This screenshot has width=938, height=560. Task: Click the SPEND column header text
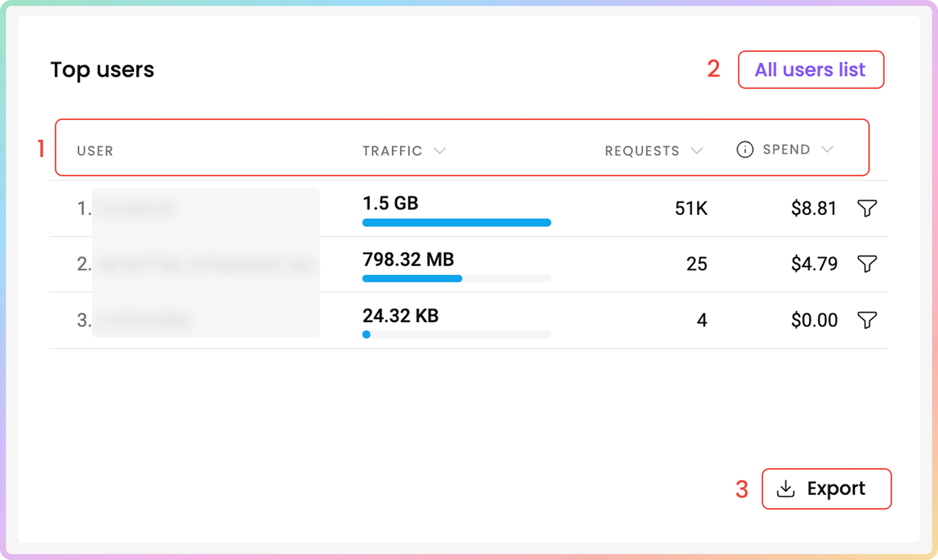(x=786, y=149)
